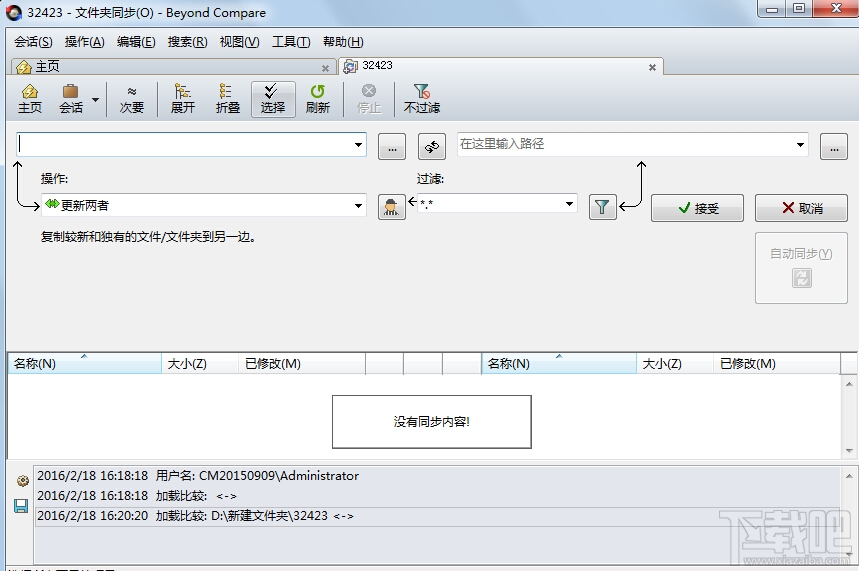The image size is (859, 571).
Task: Expand the 过滤 filter dropdown arrow
Action: tap(570, 204)
